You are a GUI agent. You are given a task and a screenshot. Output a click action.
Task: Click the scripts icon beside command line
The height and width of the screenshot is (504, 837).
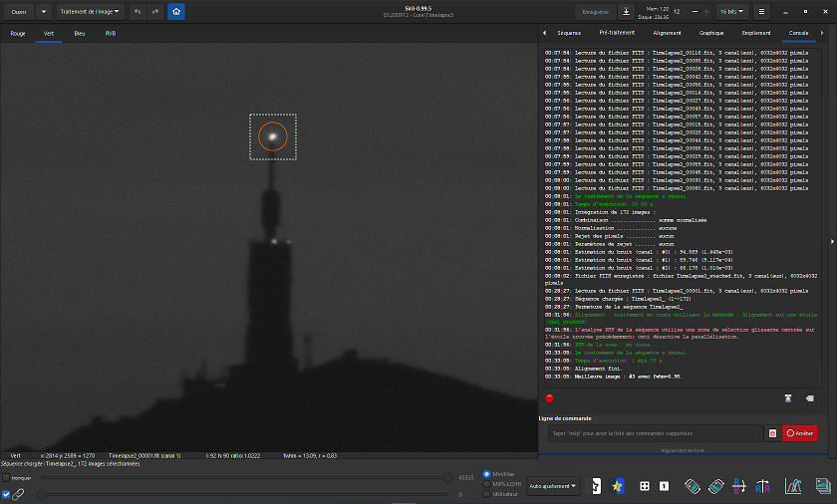click(x=771, y=433)
